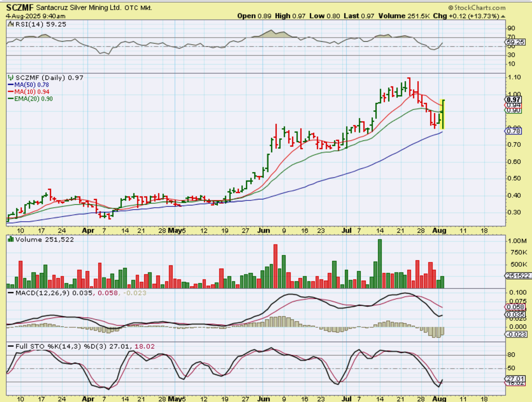Screen dimensions: 532x402
Task: Click the MA(10) 0.94 legend text
Action: click(x=32, y=92)
